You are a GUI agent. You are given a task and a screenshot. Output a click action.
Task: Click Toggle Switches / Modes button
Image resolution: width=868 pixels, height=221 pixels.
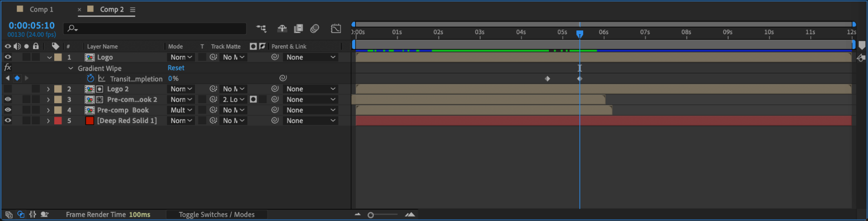click(x=217, y=214)
